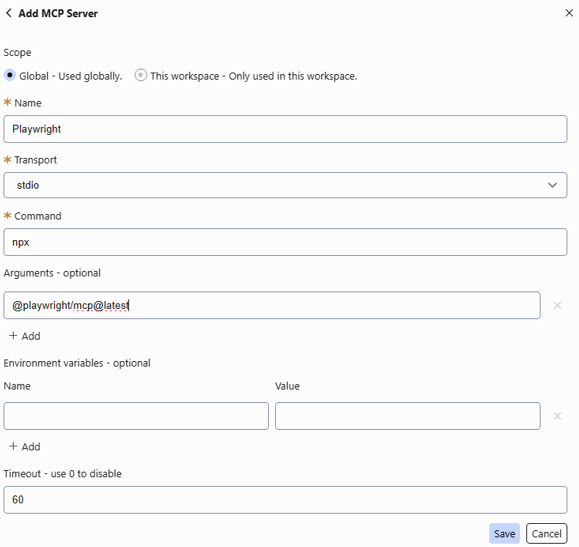Image resolution: width=579 pixels, height=547 pixels.
Task: Expand Transport options via chevron arrow
Action: point(552,185)
